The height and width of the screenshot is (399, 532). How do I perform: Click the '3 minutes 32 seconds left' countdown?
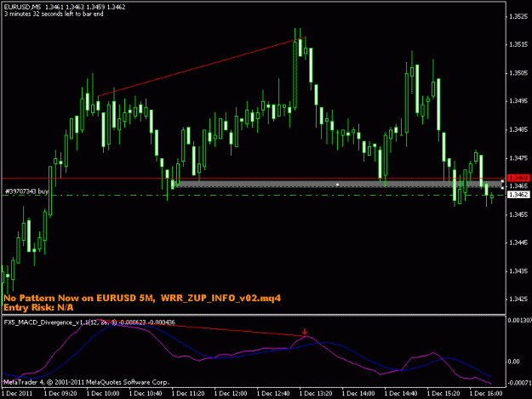tap(54, 14)
